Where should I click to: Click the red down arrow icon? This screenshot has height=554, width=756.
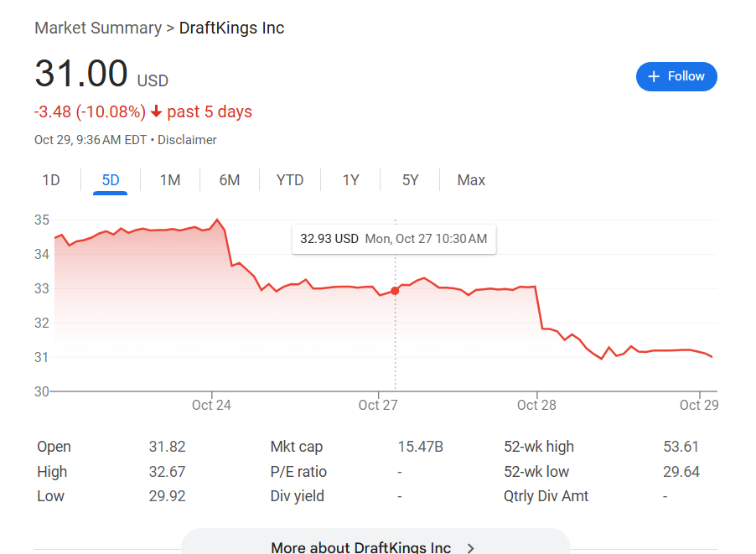(x=156, y=112)
